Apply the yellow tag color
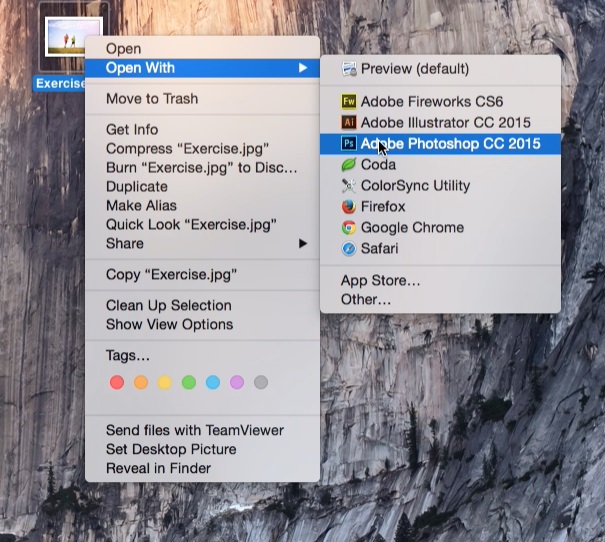The height and width of the screenshot is (542, 605). tap(164, 382)
